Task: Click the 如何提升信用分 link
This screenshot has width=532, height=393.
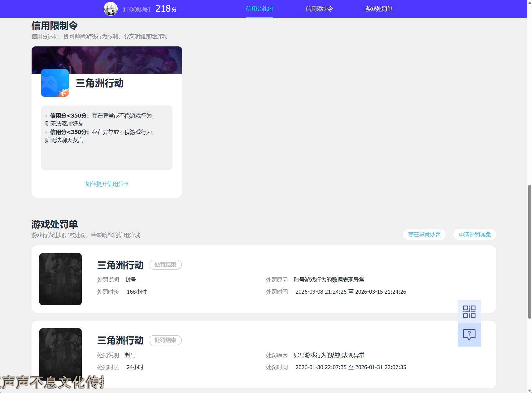Action: pos(107,184)
